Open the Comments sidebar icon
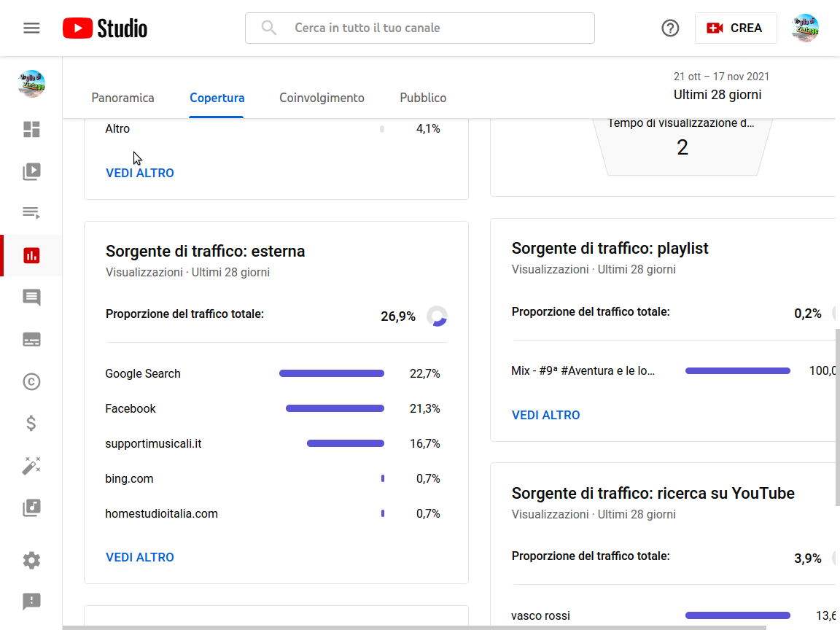Image resolution: width=840 pixels, height=630 pixels. (31, 297)
